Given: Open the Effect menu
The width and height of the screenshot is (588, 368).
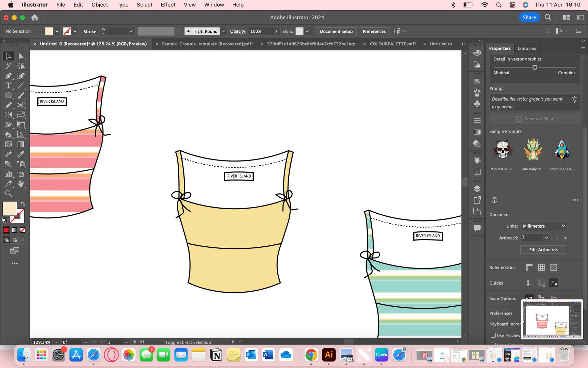Looking at the screenshot, I should coord(168,5).
